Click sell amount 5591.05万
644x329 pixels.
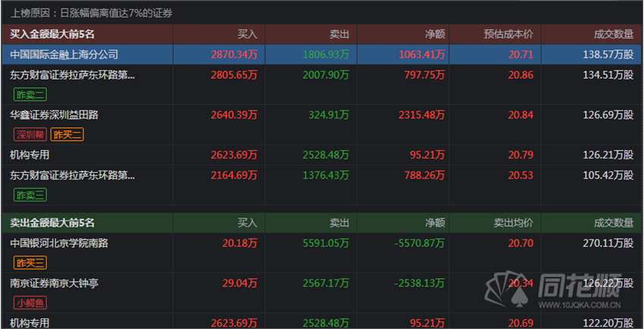[x=326, y=243]
